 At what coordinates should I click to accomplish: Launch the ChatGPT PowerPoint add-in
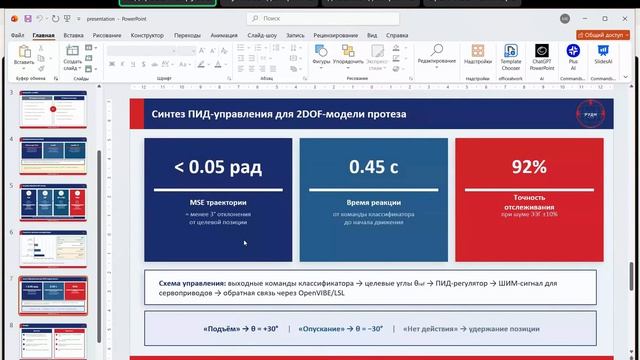[x=542, y=57]
